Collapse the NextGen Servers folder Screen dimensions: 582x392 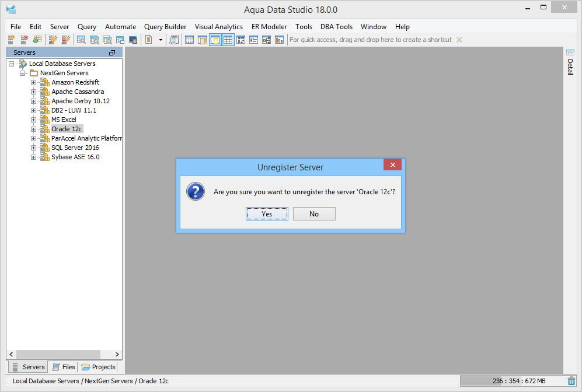click(22, 73)
